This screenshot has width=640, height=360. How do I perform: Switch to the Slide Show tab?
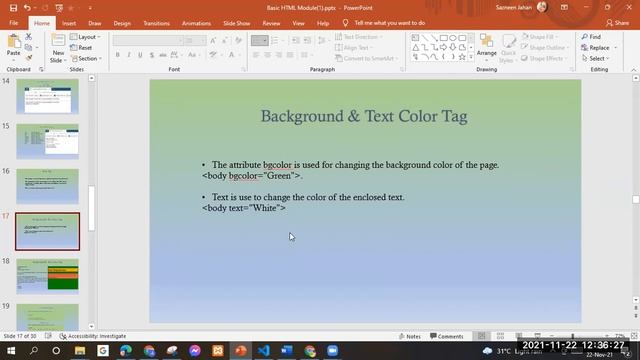pos(237,23)
